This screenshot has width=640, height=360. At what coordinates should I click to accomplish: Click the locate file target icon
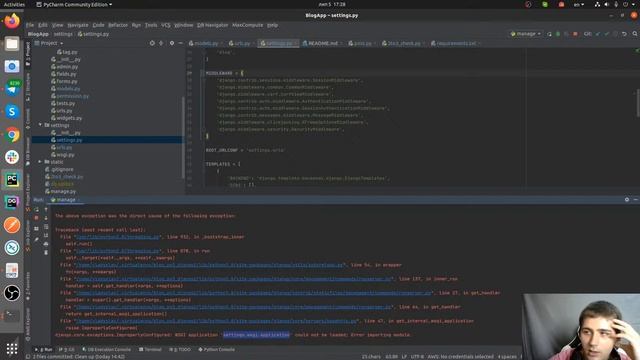click(152, 43)
